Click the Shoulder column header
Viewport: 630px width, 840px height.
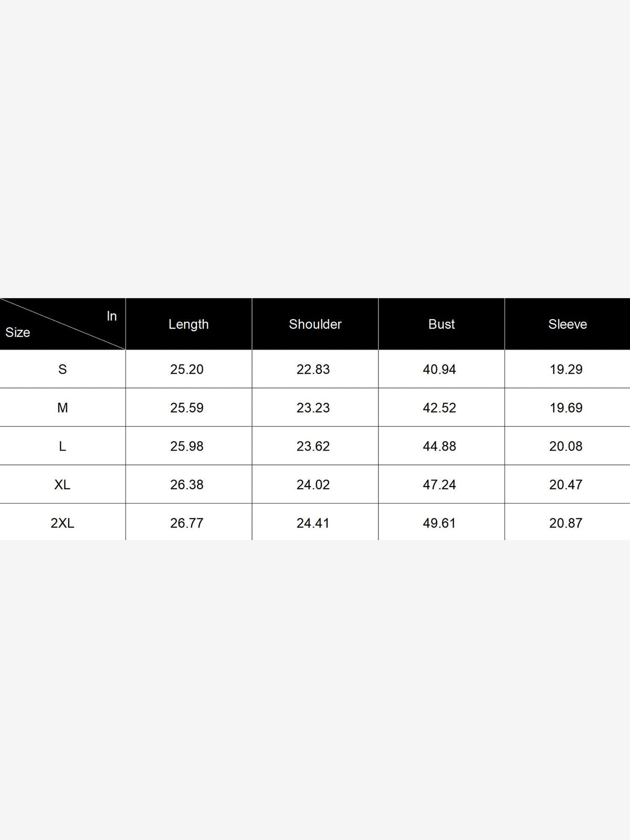click(315, 324)
